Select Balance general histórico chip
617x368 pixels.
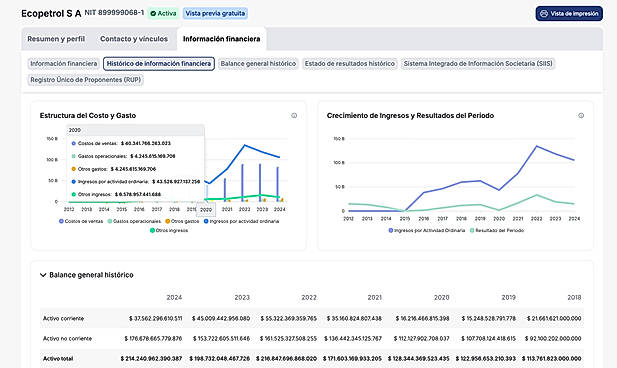[x=258, y=64]
